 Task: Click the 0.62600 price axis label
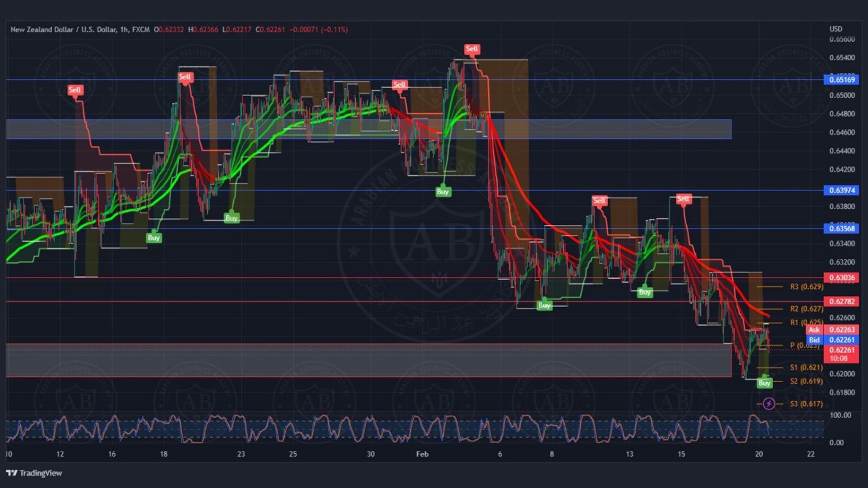[842, 317]
